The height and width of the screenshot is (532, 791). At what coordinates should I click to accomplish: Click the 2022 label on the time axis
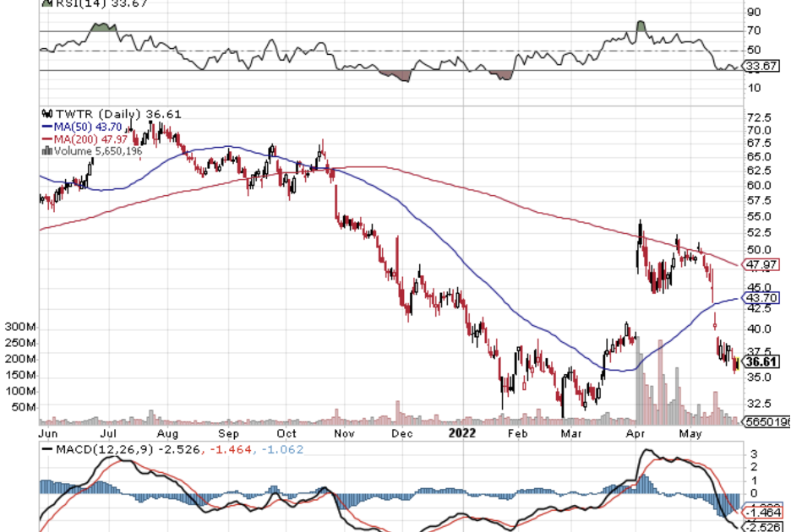462,433
